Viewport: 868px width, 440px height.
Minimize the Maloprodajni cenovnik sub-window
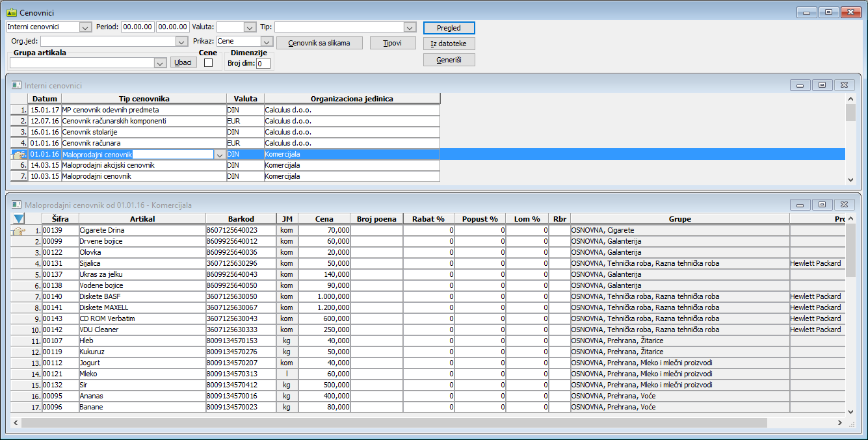[x=799, y=205]
